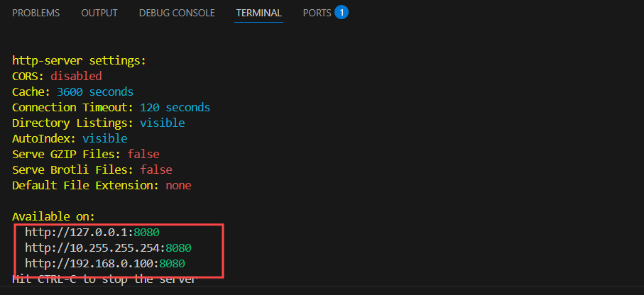Click the '120 seconds' timeout value
Screen dimensions: 644x295
click(x=175, y=108)
